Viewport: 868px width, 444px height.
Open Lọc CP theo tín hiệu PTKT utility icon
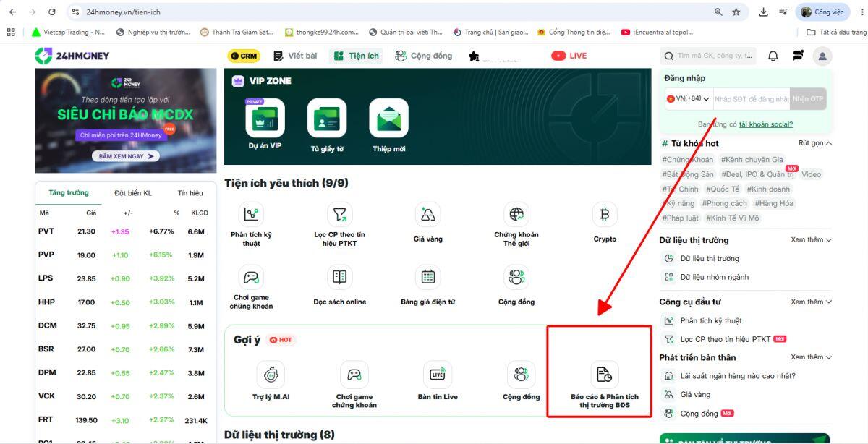tap(339, 214)
